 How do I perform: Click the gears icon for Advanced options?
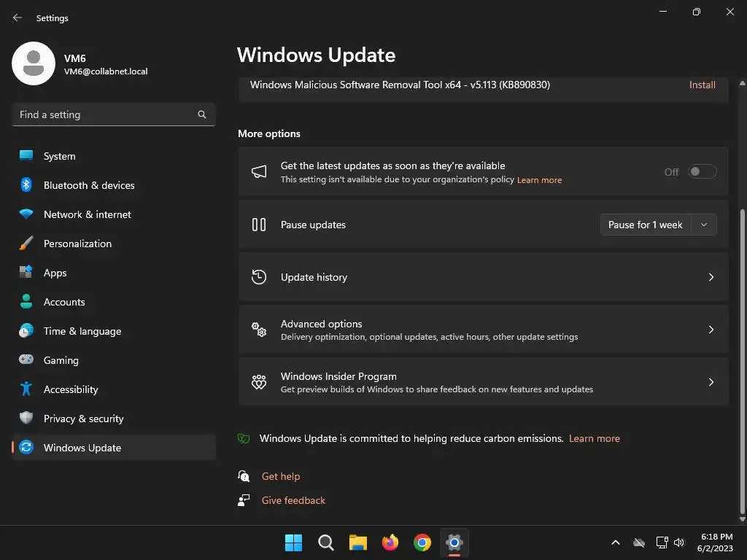259,330
